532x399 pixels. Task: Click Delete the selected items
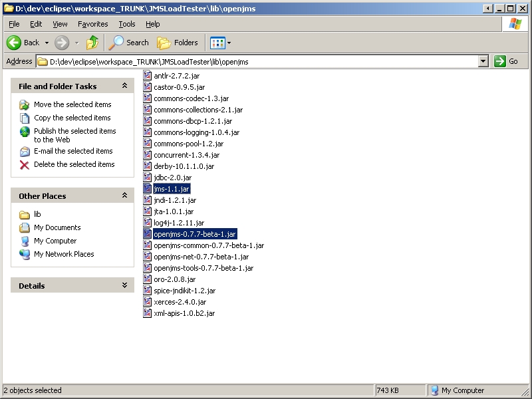74,164
